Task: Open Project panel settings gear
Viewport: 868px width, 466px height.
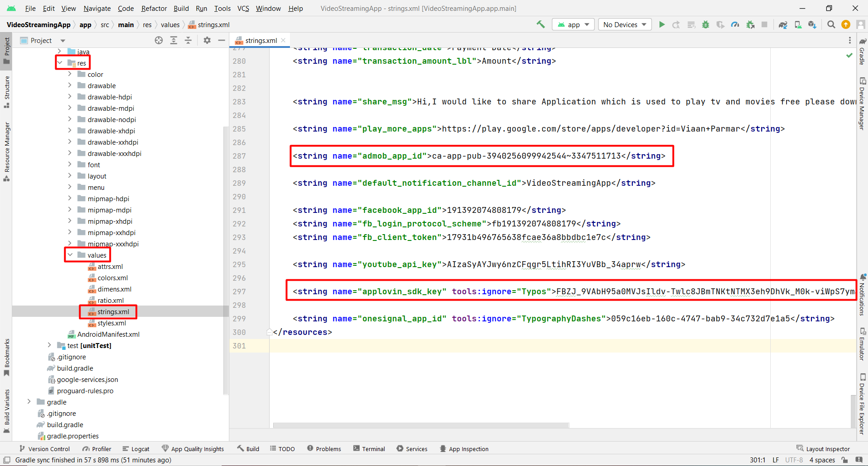Action: [207, 40]
